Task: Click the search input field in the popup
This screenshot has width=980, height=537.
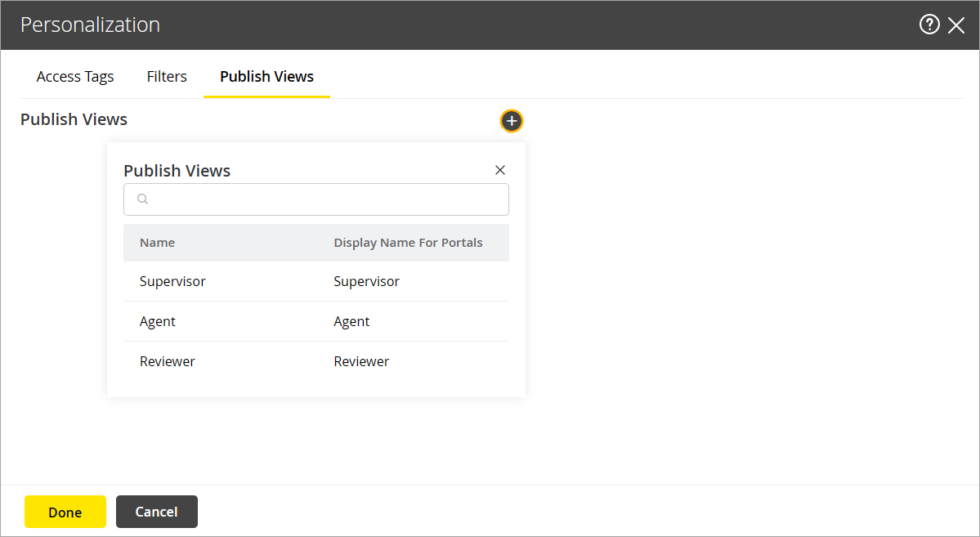Action: pos(315,199)
